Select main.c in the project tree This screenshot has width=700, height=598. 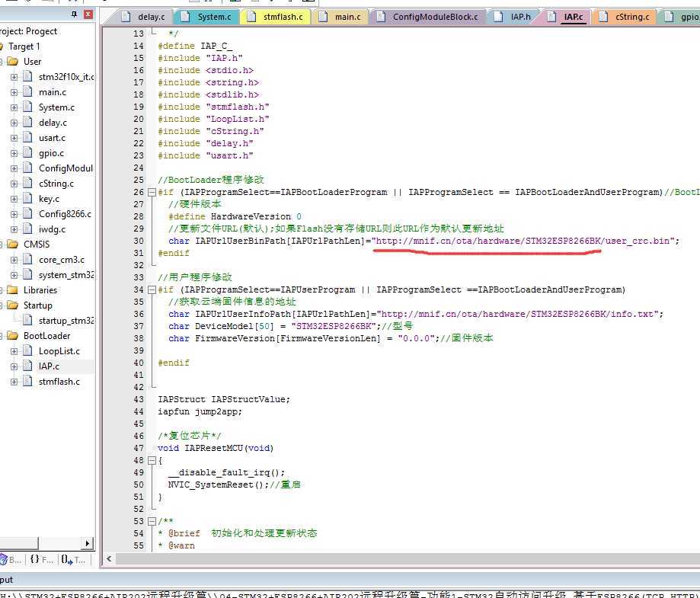53,92
